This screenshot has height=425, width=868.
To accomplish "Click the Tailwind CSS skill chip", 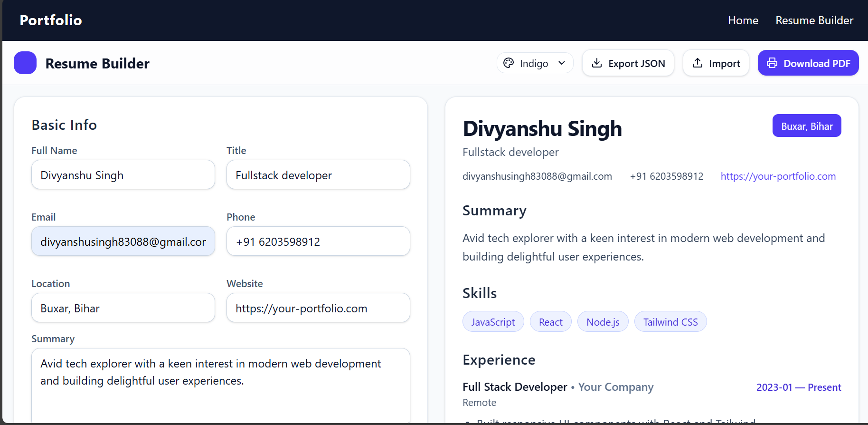I will point(670,322).
